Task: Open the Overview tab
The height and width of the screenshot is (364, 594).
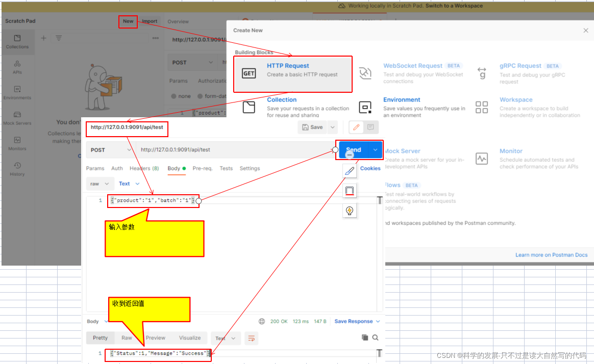Action: pyautogui.click(x=178, y=21)
